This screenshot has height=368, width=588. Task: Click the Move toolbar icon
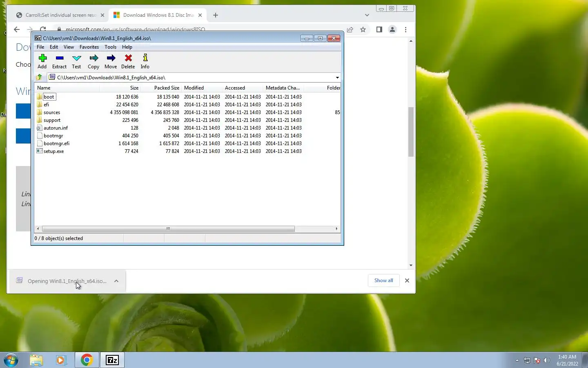(111, 61)
